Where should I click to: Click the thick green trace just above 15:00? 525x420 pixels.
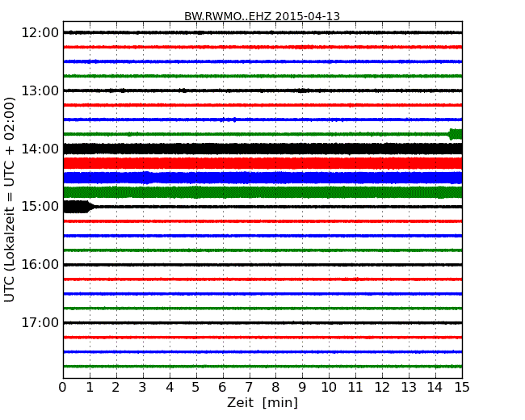pos(262,192)
